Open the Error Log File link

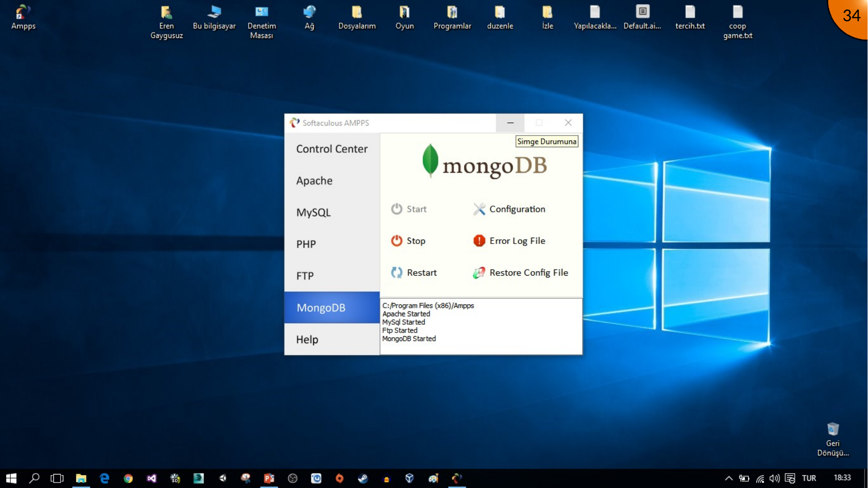tap(517, 241)
